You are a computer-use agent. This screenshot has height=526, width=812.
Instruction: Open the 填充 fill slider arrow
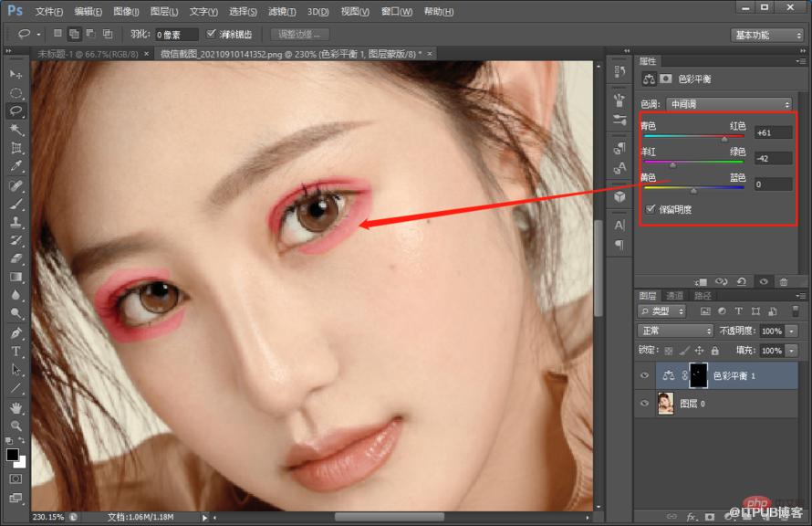[x=792, y=351]
